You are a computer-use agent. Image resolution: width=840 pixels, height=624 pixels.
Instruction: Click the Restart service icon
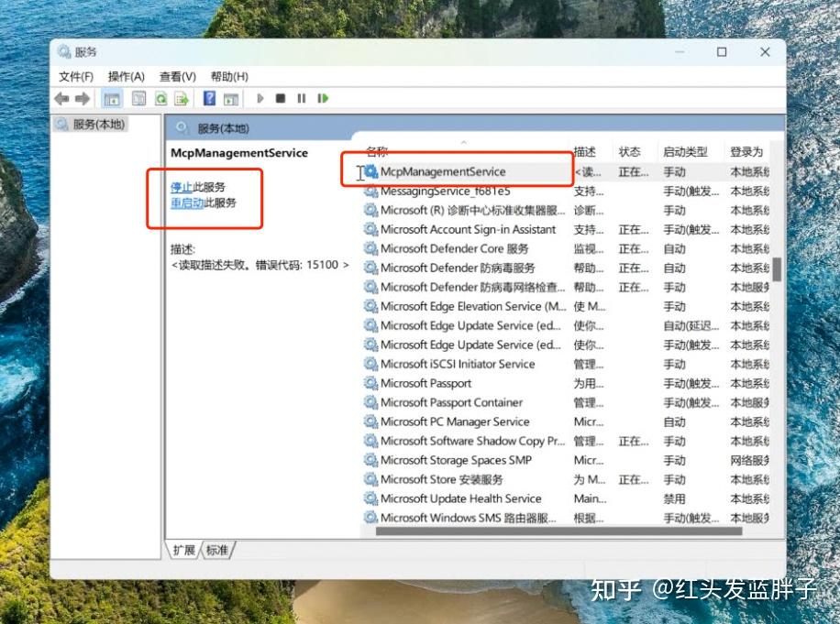click(x=323, y=98)
